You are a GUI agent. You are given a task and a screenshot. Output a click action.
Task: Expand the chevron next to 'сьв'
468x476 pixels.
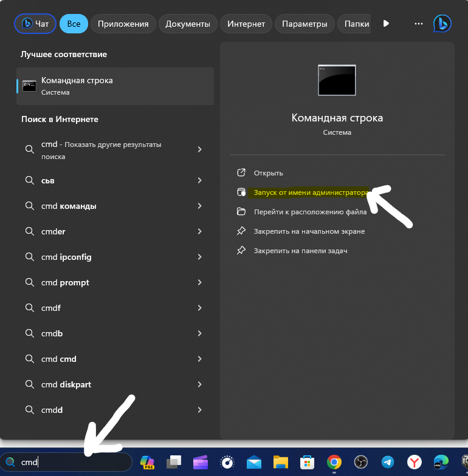point(199,180)
